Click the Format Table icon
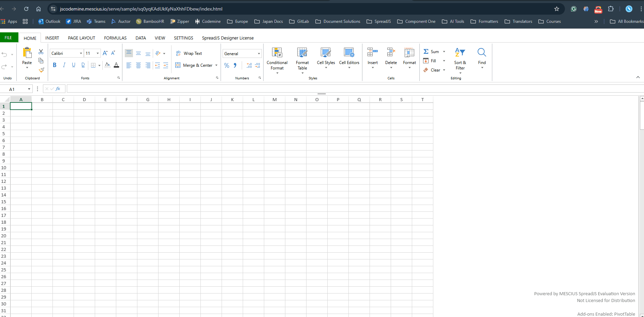Screen dimensions: 644x317 (x=302, y=52)
